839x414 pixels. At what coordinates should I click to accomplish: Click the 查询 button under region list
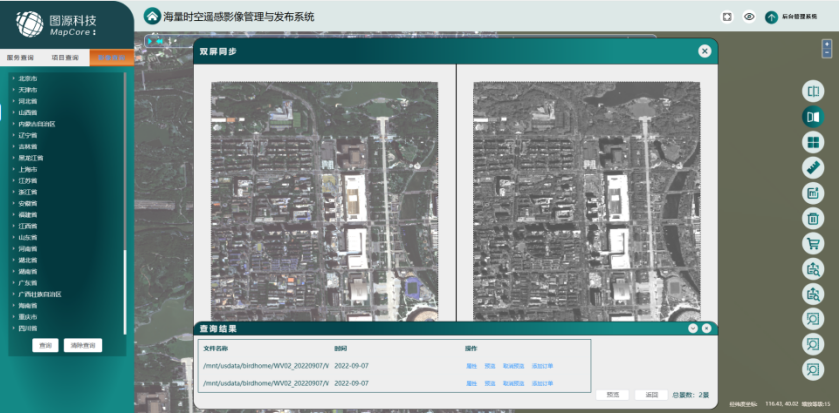[45, 345]
